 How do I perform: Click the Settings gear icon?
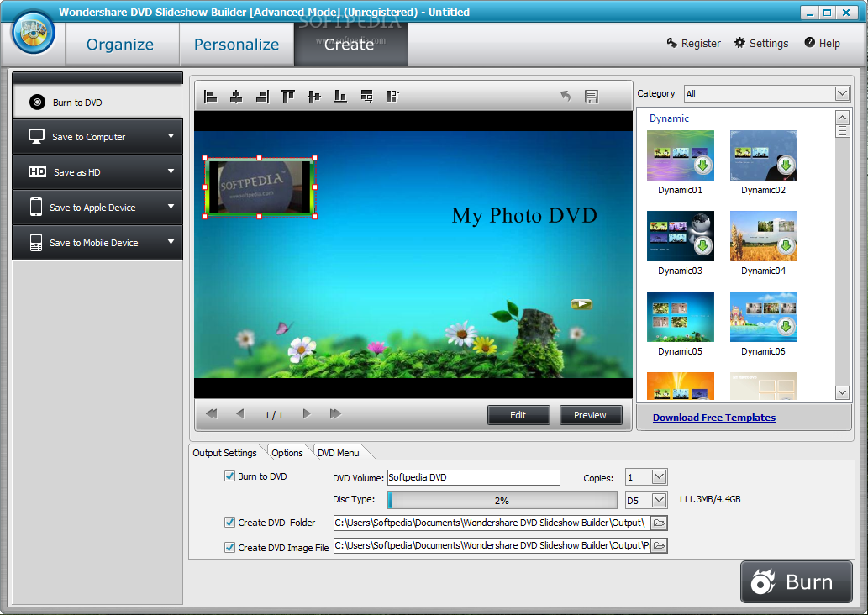(740, 43)
